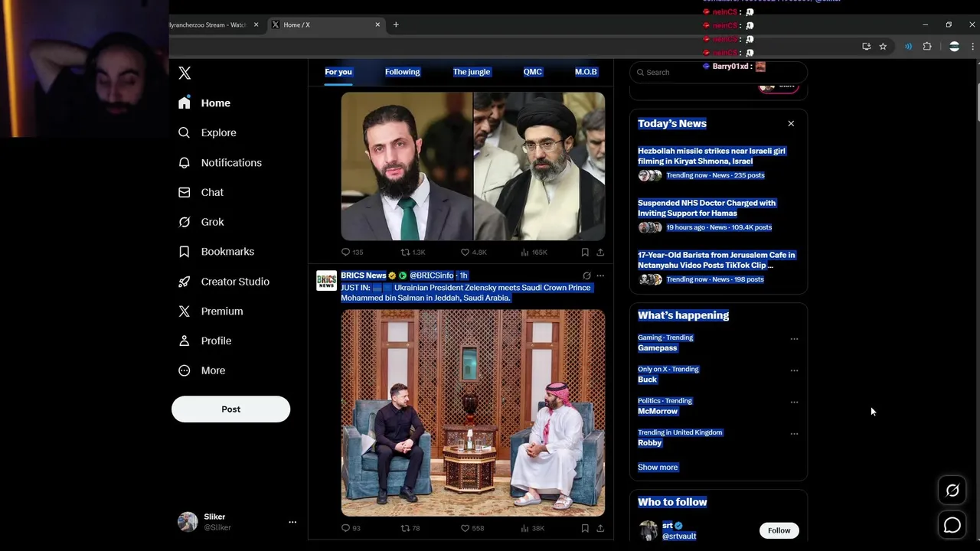Share the BRICS News post

pos(600,528)
